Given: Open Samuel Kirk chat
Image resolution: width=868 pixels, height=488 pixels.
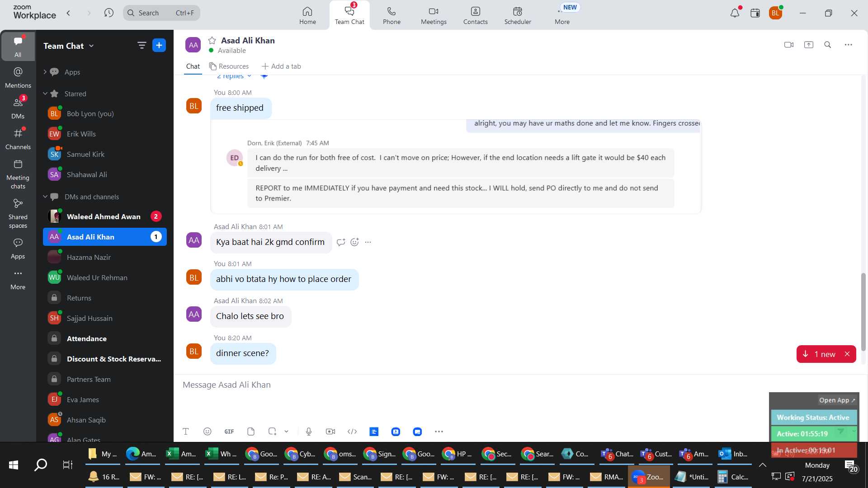Looking at the screenshot, I should tap(105, 154).
